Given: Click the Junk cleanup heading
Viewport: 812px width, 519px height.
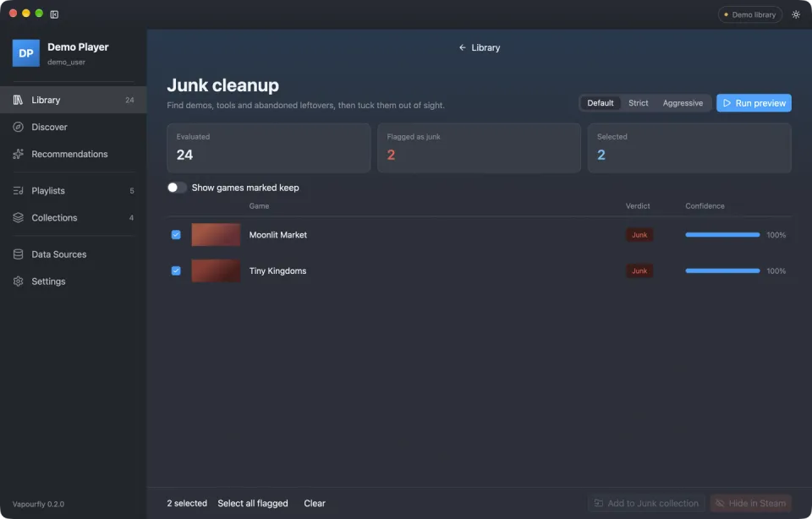Looking at the screenshot, I should [x=222, y=85].
